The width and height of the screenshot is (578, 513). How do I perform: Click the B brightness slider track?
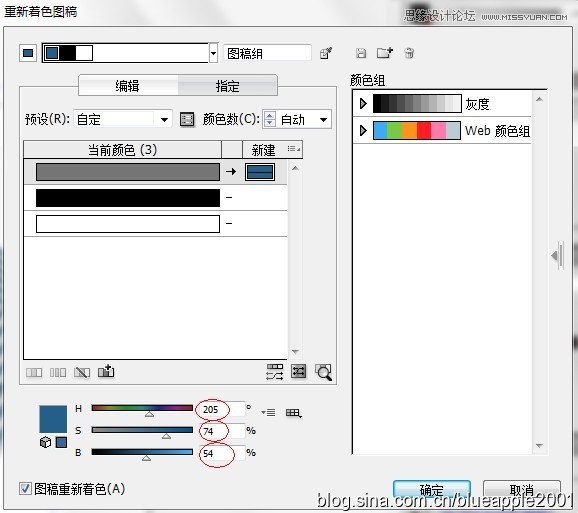tap(142, 452)
